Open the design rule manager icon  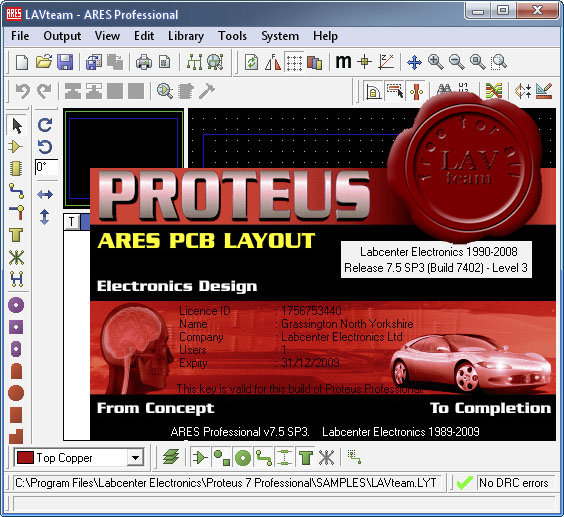[544, 91]
